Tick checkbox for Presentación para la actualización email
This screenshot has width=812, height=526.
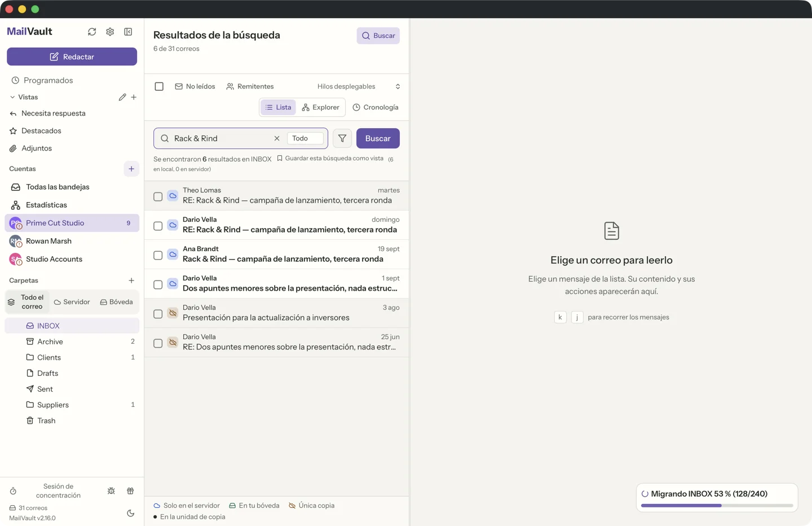coord(158,314)
